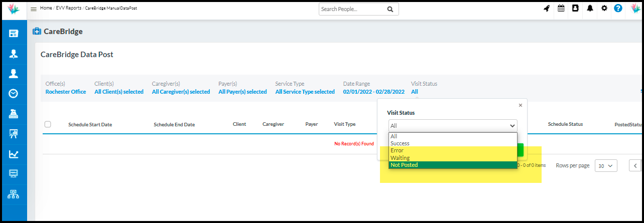Click the Search People input field
The width and height of the screenshot is (644, 223).
pos(352,9)
